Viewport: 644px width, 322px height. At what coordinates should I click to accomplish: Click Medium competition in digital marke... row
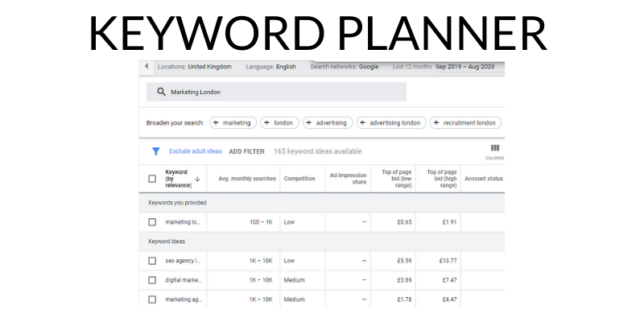294,280
